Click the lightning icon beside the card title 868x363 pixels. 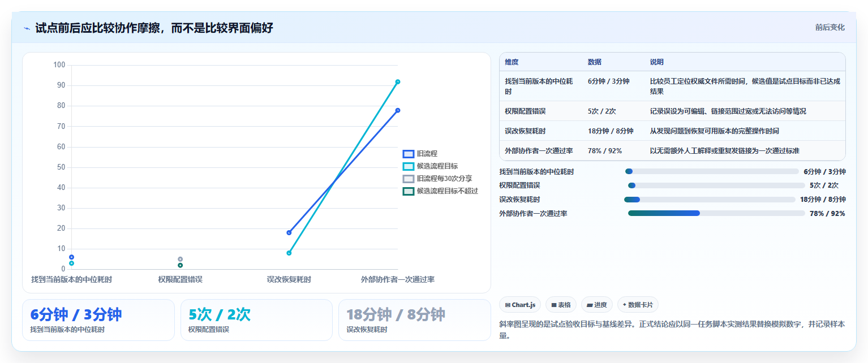27,28
